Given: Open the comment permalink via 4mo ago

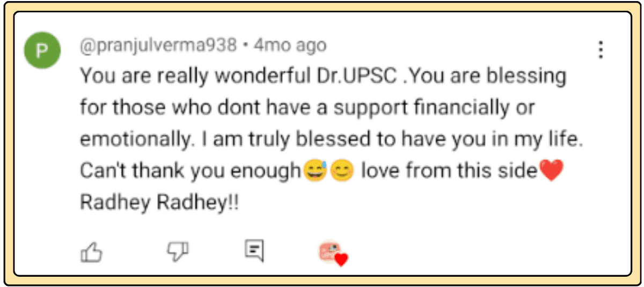Looking at the screenshot, I should click(290, 46).
